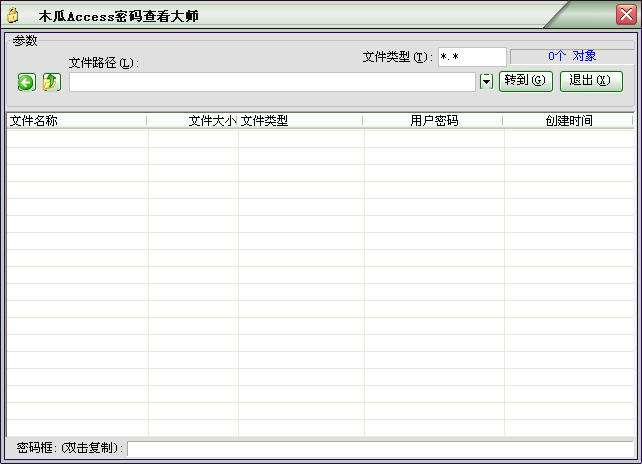Viewport: 642px width, 464px height.
Task: Click the 密码框:(双击复制) label
Action: pyautogui.click(x=70, y=448)
